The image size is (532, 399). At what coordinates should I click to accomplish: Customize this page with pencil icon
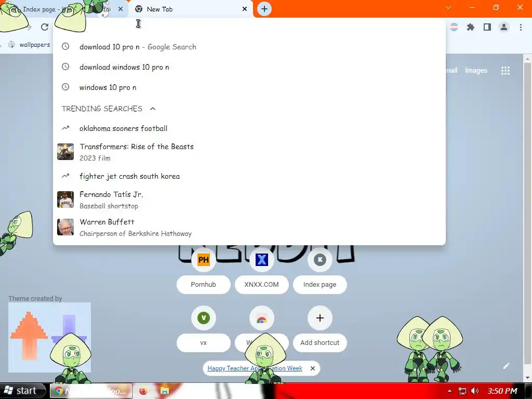click(506, 365)
